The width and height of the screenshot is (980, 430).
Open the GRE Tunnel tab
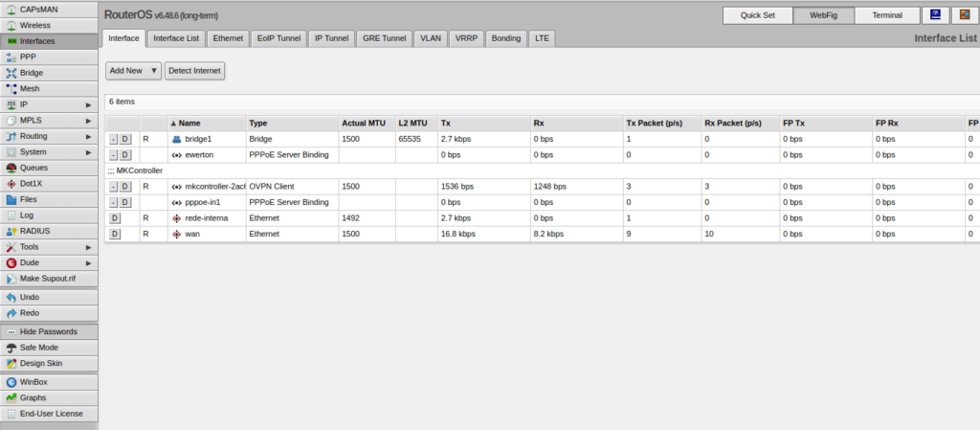(385, 38)
